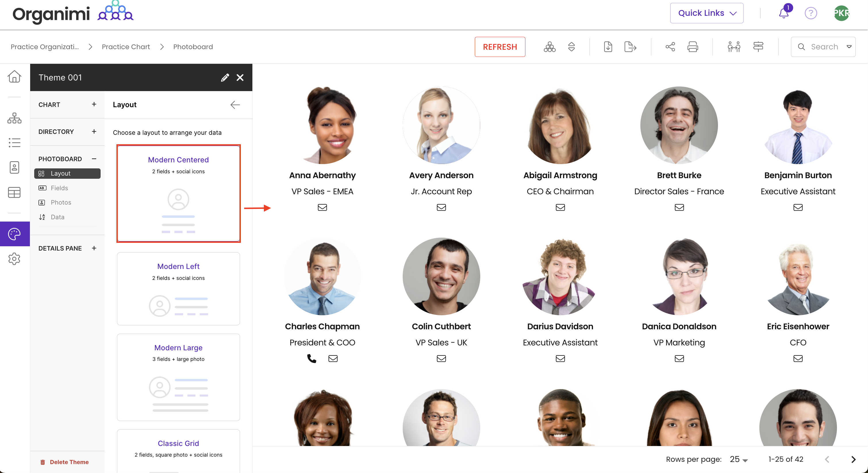
Task: Select the theme palette sidebar icon
Action: pyautogui.click(x=14, y=234)
